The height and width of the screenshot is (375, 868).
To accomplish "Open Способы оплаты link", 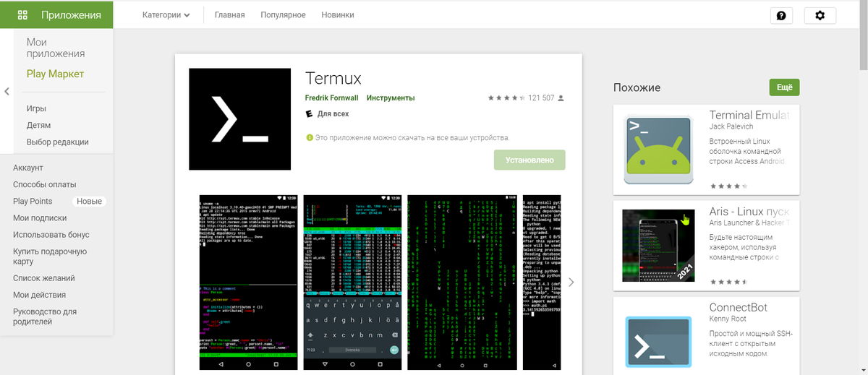I will tap(44, 184).
